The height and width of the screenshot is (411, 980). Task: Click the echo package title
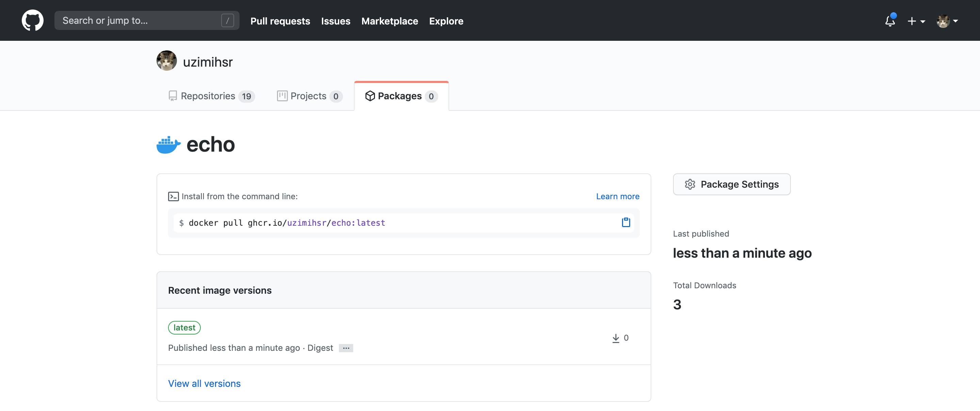[211, 144]
